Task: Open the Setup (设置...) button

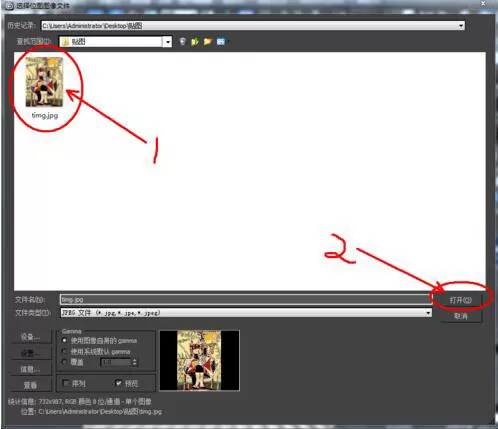Action: coord(31,353)
